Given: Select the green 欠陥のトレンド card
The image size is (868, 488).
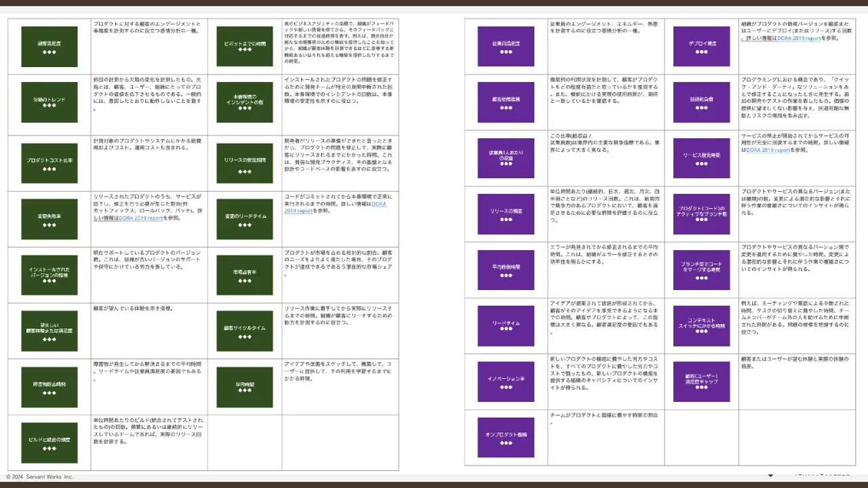Looking at the screenshot, I should [50, 102].
